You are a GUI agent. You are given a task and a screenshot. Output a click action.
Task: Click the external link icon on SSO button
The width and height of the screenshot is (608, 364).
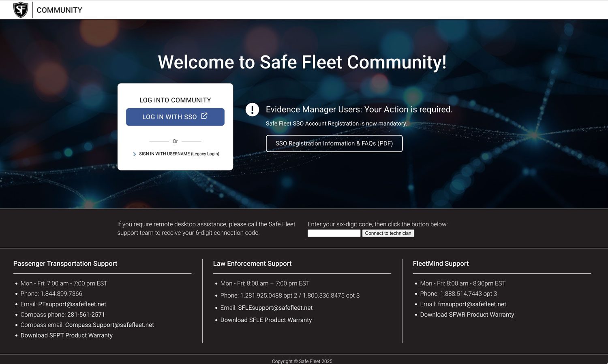point(204,116)
